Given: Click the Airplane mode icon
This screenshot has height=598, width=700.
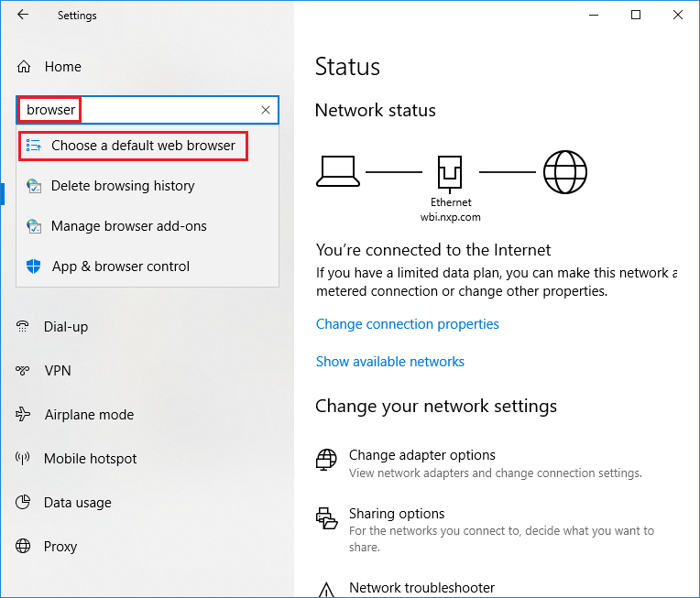Looking at the screenshot, I should [24, 415].
